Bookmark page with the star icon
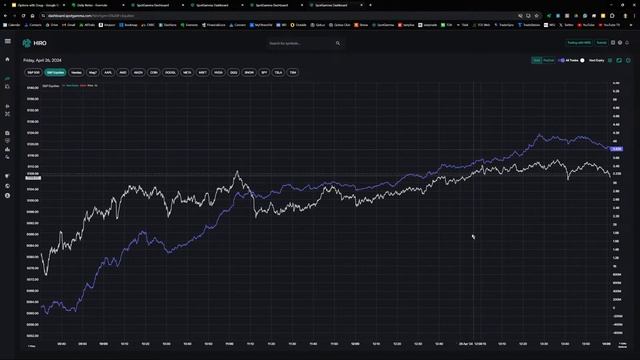 [x=537, y=16]
